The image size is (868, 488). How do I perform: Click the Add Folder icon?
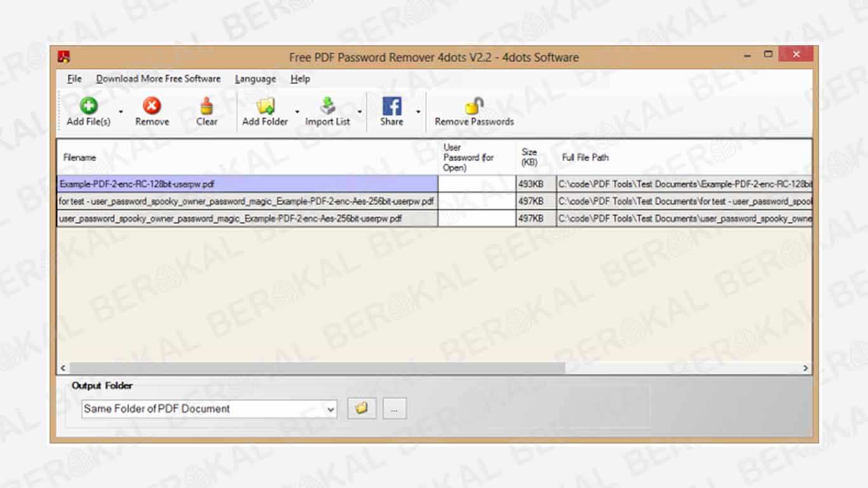click(265, 105)
